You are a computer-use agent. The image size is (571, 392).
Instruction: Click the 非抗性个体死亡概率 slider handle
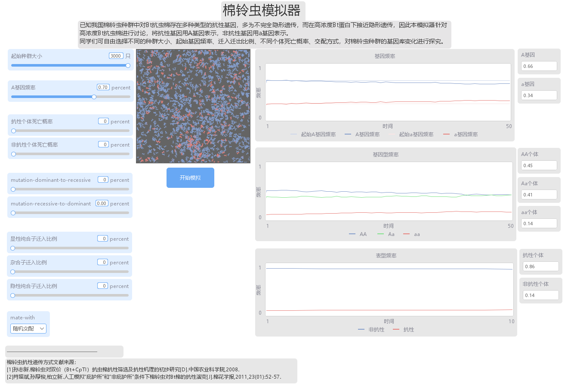(13, 154)
